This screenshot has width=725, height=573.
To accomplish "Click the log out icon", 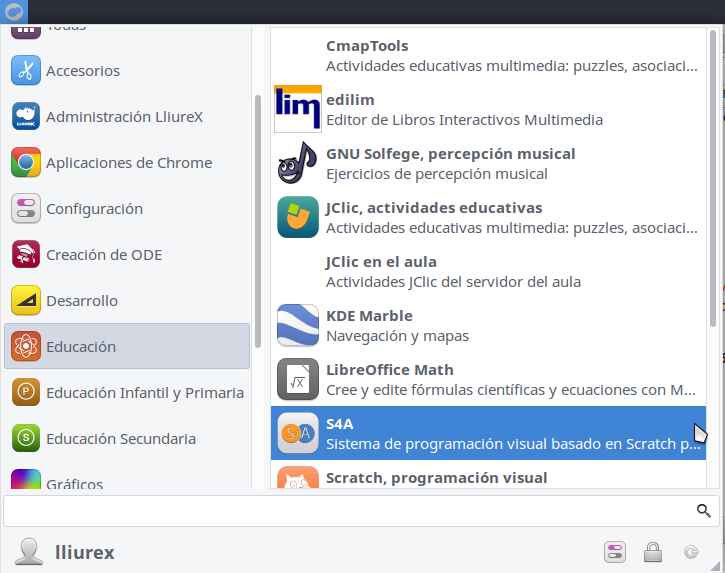I will tap(690, 552).
